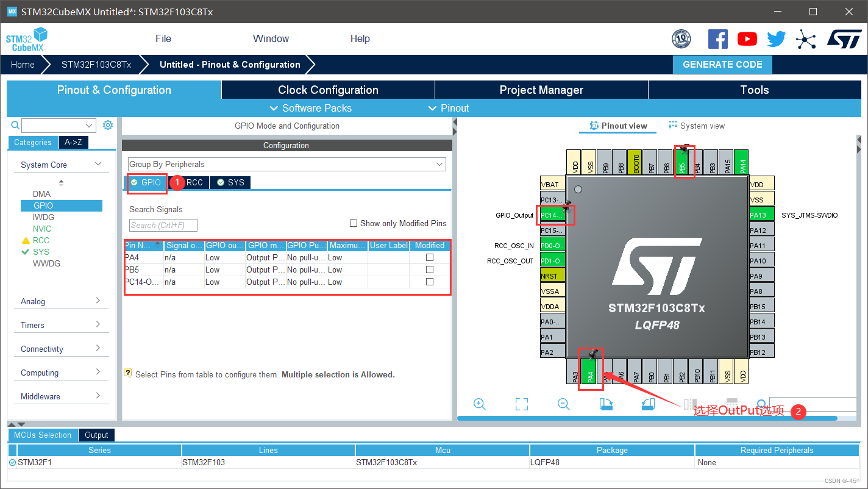Open the ST YouTube channel icon
Viewport: 868px width, 489px height.
(747, 39)
